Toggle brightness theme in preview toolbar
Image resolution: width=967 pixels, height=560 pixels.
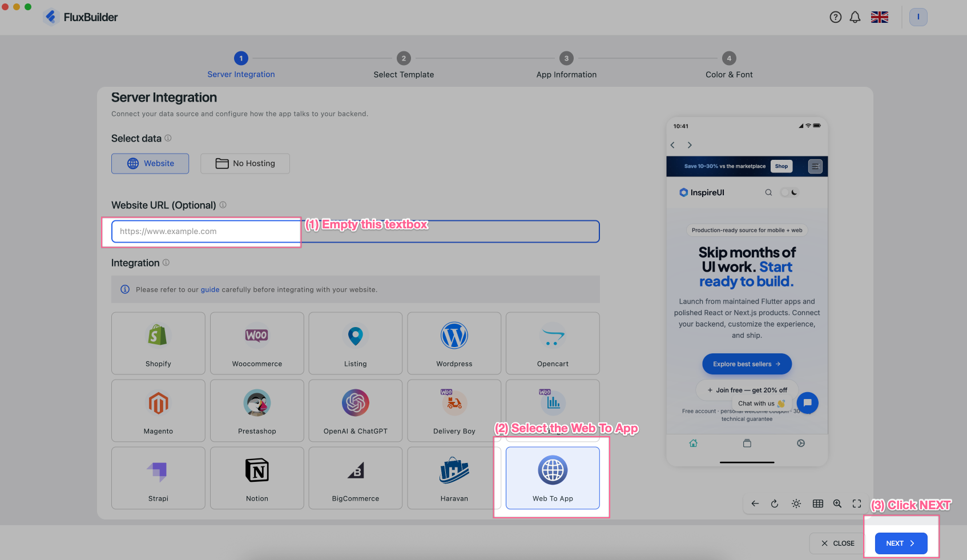(796, 503)
